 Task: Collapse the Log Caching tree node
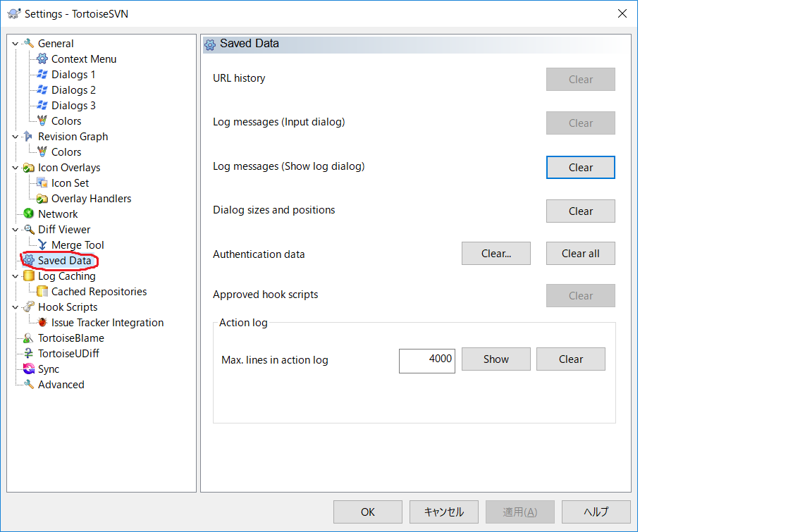[x=15, y=276]
